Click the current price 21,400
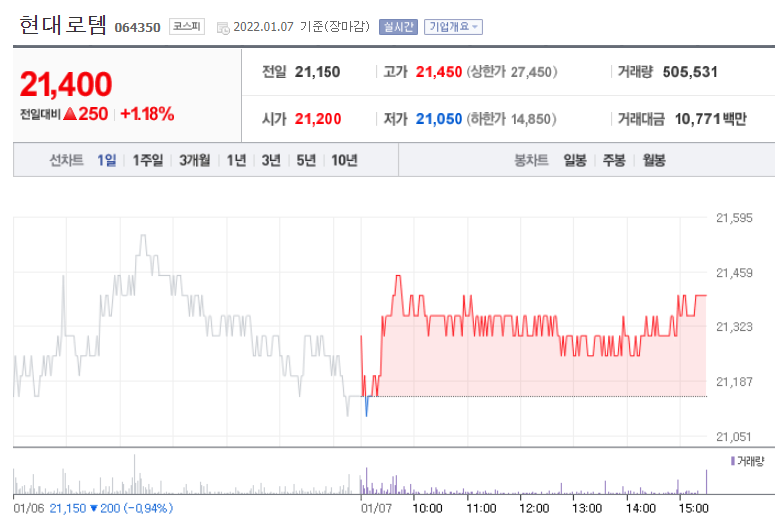 [66, 84]
